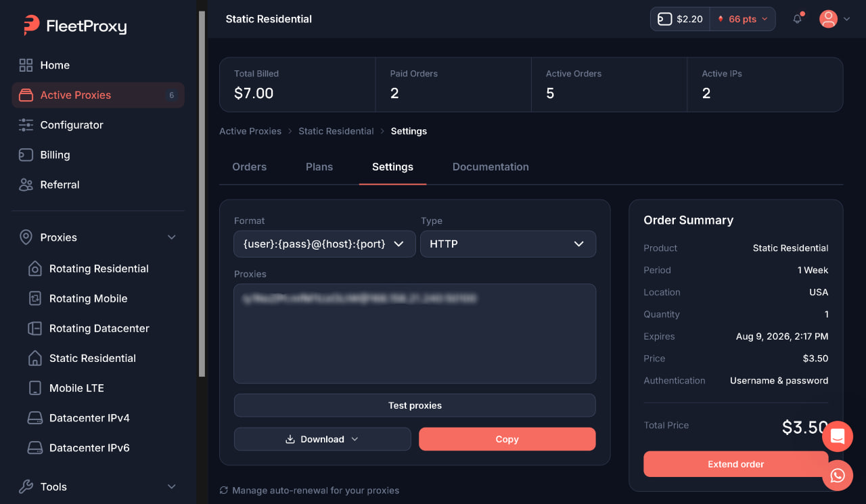The image size is (866, 504).
Task: Open the Format dropdown
Action: click(x=325, y=244)
